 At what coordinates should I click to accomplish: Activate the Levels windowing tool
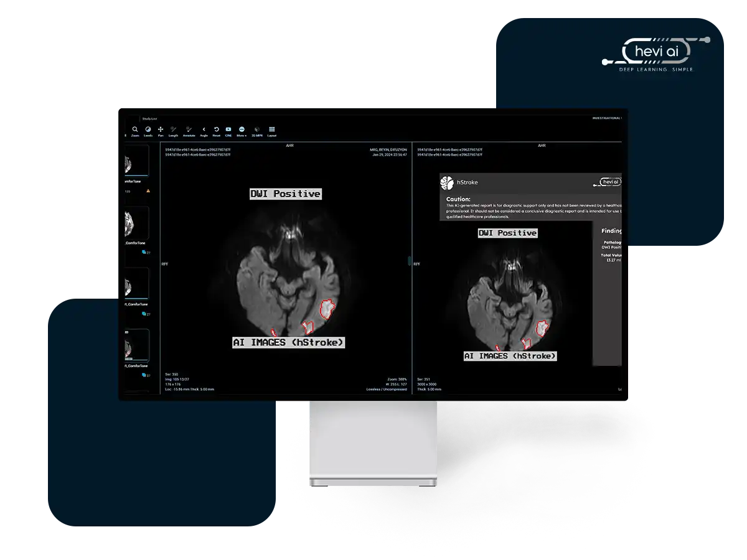tap(148, 131)
